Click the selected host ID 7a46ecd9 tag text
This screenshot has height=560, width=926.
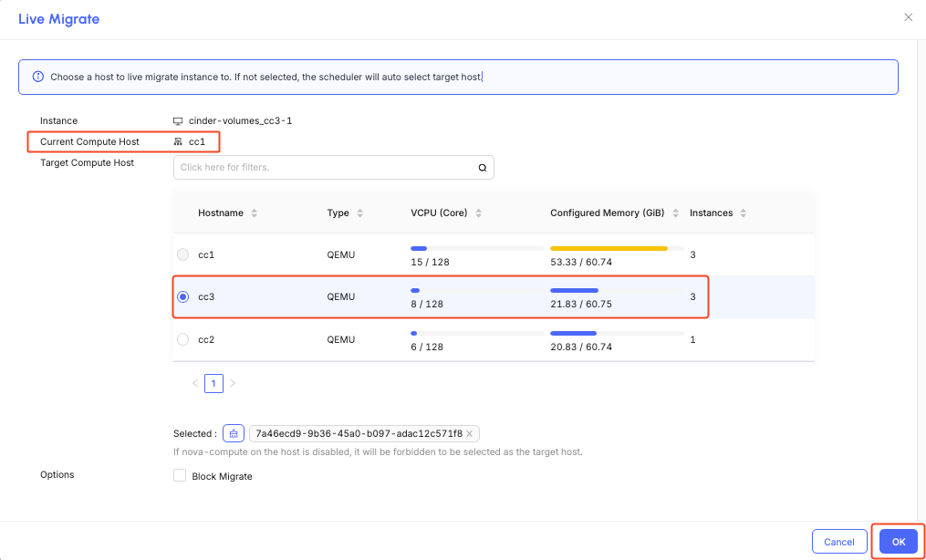pos(358,434)
